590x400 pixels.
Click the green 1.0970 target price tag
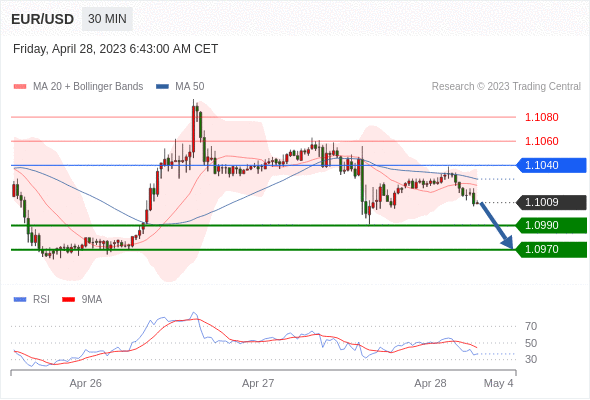(x=551, y=249)
